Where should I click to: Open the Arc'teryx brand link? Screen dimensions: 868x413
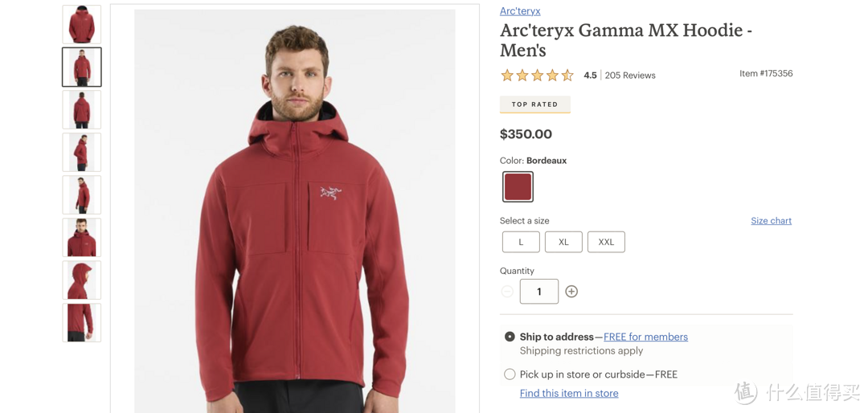pos(520,10)
